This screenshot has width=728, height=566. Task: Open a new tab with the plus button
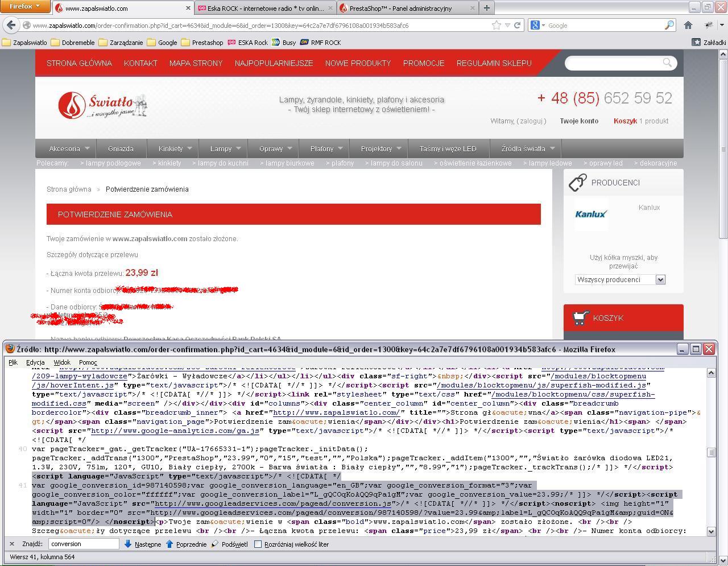click(x=486, y=8)
